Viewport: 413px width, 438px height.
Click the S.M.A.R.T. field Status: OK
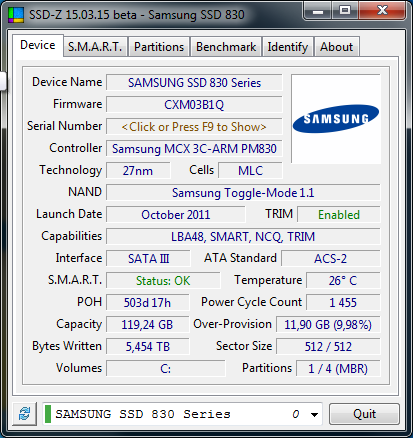coord(163,281)
